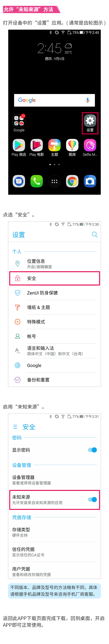Open 备份和重置 backup and reset item
109x644 pixels.
pyautogui.click(x=55, y=380)
